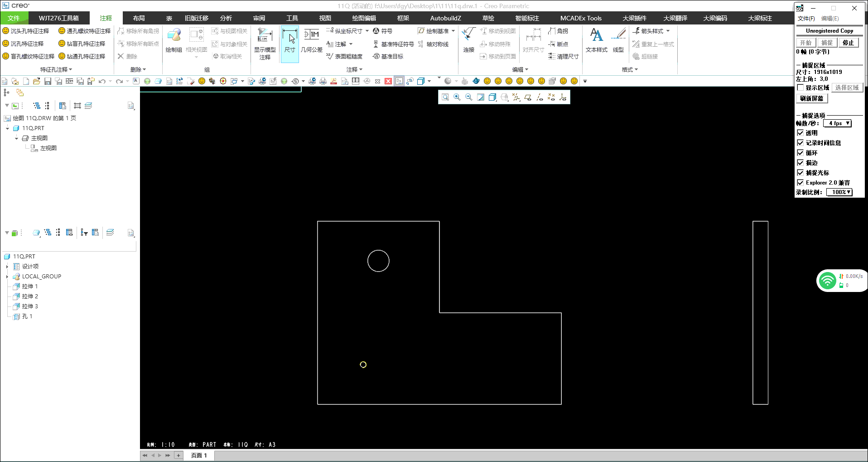Click the refit zoom icon in graphics toolbar
Screen dimensions: 868x462
pyautogui.click(x=445, y=97)
